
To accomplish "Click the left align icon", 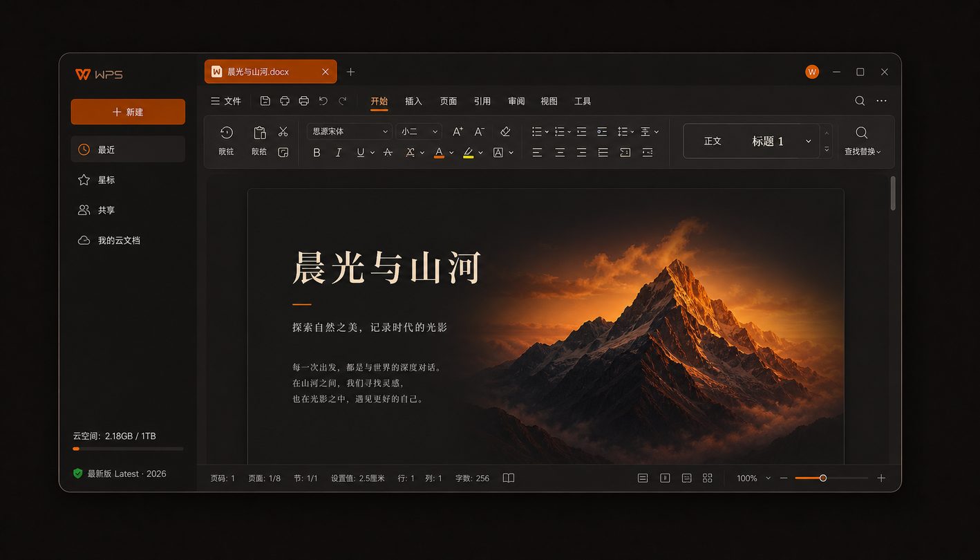I will [x=537, y=152].
